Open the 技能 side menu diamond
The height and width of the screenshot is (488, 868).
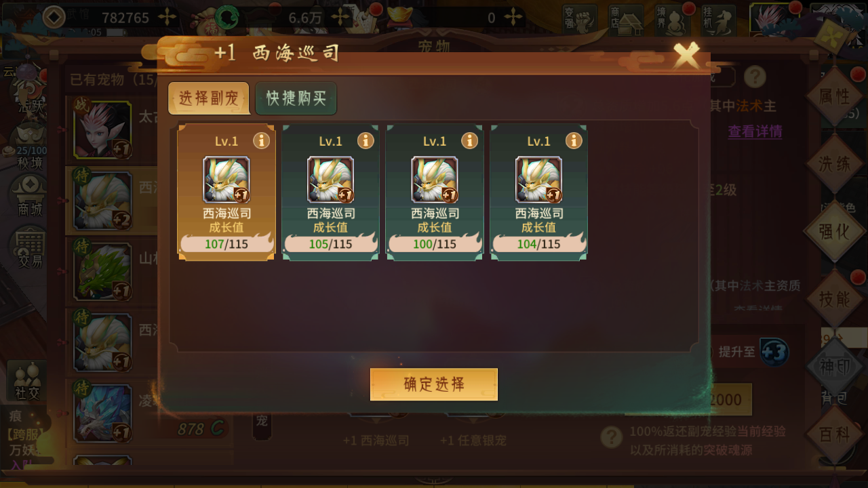pos(834,299)
